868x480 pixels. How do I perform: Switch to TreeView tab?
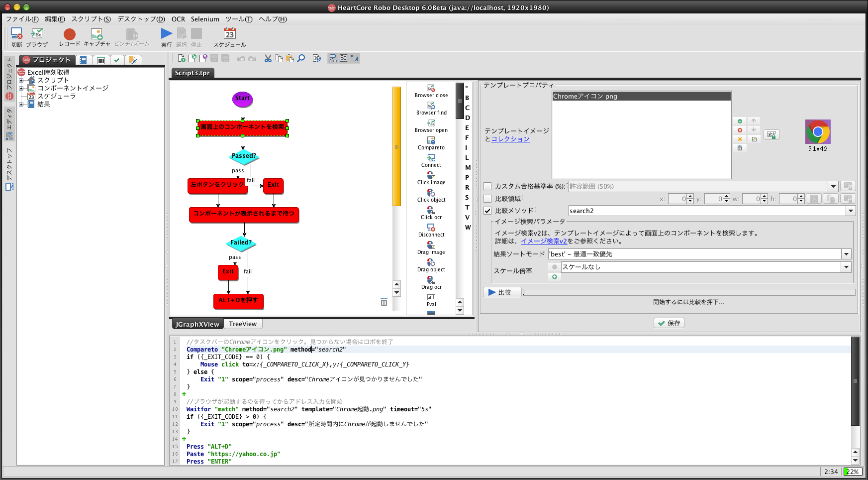pos(243,324)
